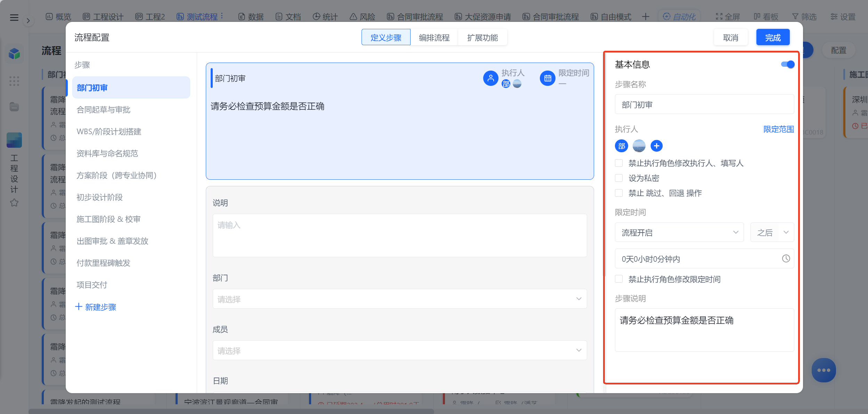The image size is (868, 414).
Task: Add executor with blue plus icon
Action: (656, 146)
